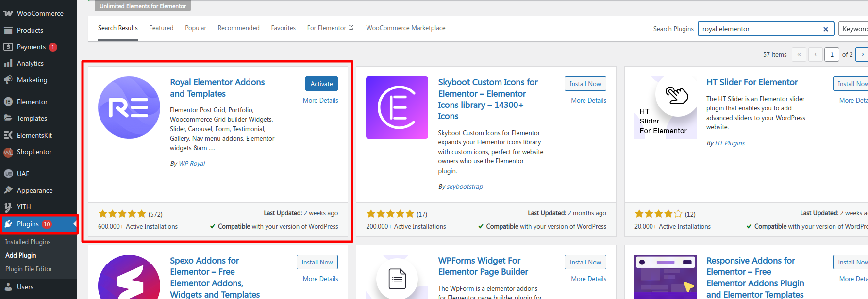This screenshot has width=868, height=299.
Task: Click Skyboot Custom Icons plugin logo
Action: [x=397, y=107]
